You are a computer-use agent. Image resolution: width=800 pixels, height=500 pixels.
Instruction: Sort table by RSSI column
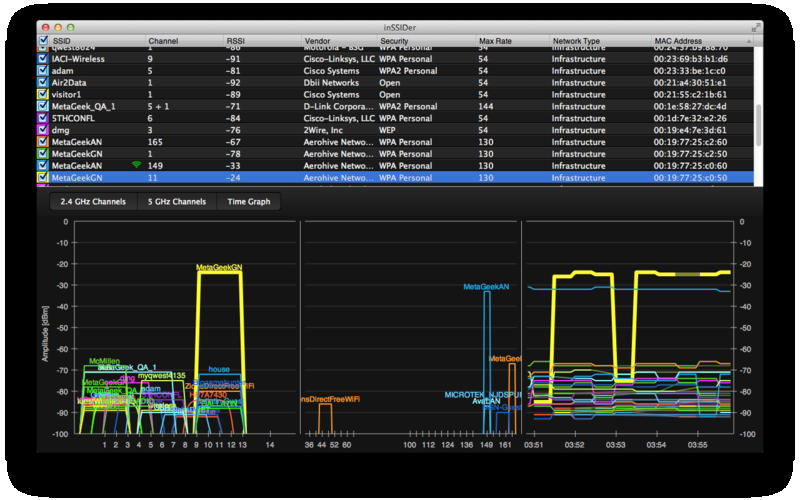coord(236,41)
